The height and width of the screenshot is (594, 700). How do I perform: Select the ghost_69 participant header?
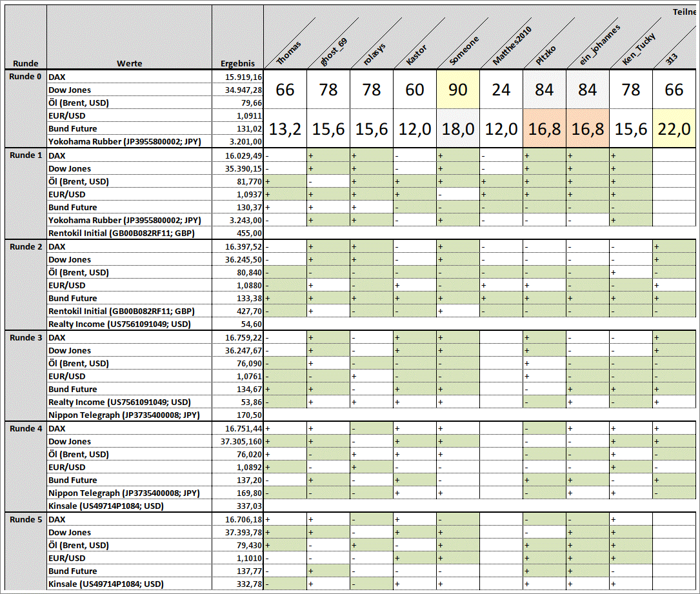click(x=334, y=52)
